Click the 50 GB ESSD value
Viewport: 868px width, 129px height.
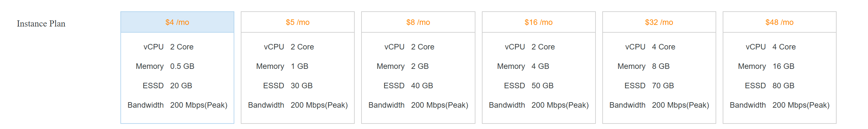tap(542, 86)
